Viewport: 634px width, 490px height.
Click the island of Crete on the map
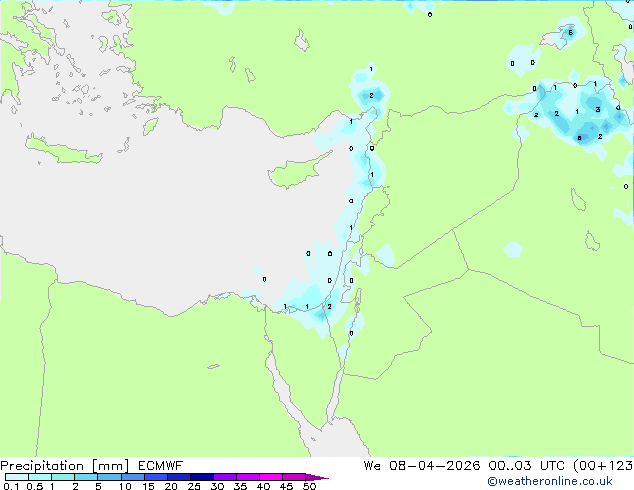pyautogui.click(x=63, y=150)
